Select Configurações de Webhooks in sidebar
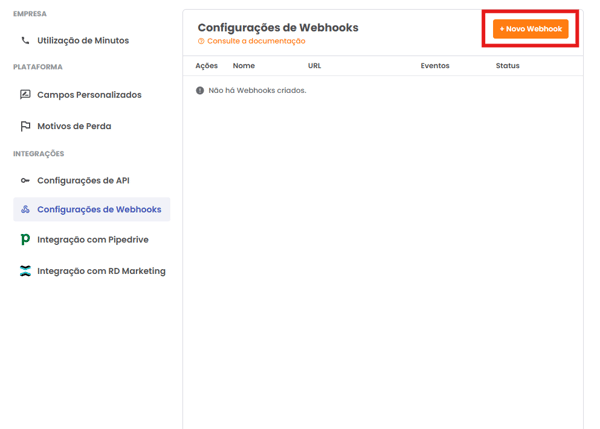Viewport: 600px width, 429px height. [x=92, y=209]
